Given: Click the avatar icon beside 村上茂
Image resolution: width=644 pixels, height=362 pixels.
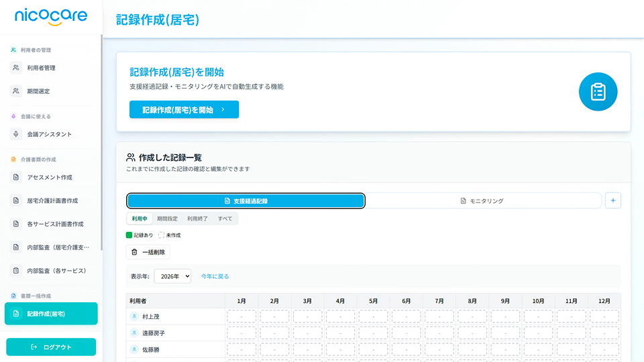Looking at the screenshot, I should (x=134, y=316).
